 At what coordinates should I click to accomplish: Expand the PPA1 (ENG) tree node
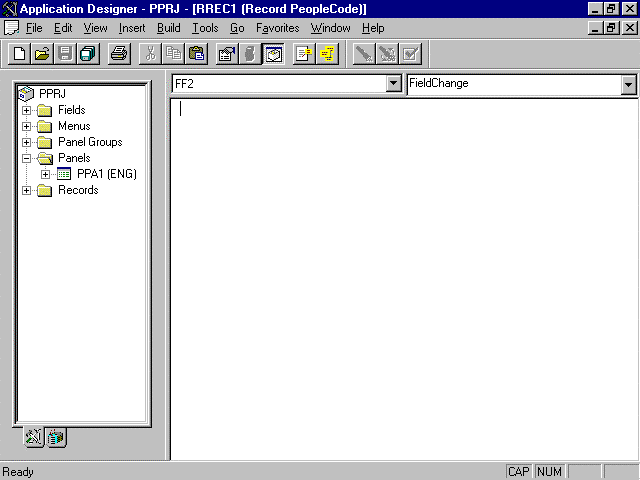click(x=45, y=174)
